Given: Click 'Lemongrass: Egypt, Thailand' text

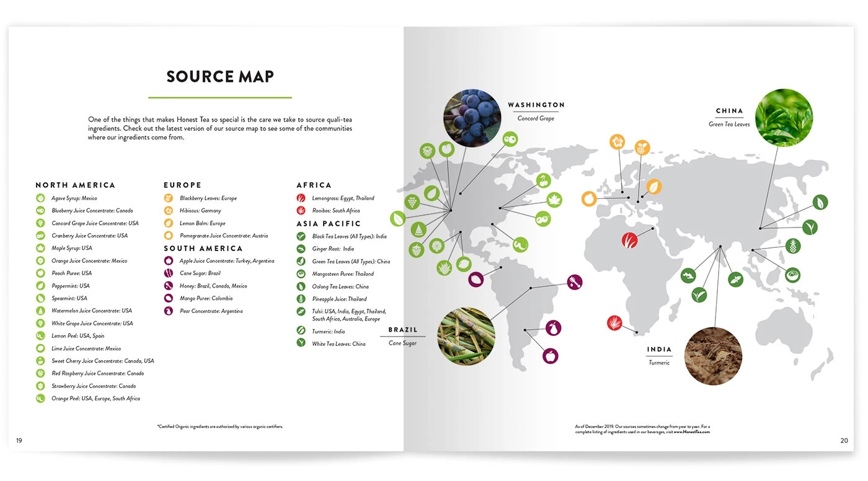Looking at the screenshot, I should coord(343,198).
